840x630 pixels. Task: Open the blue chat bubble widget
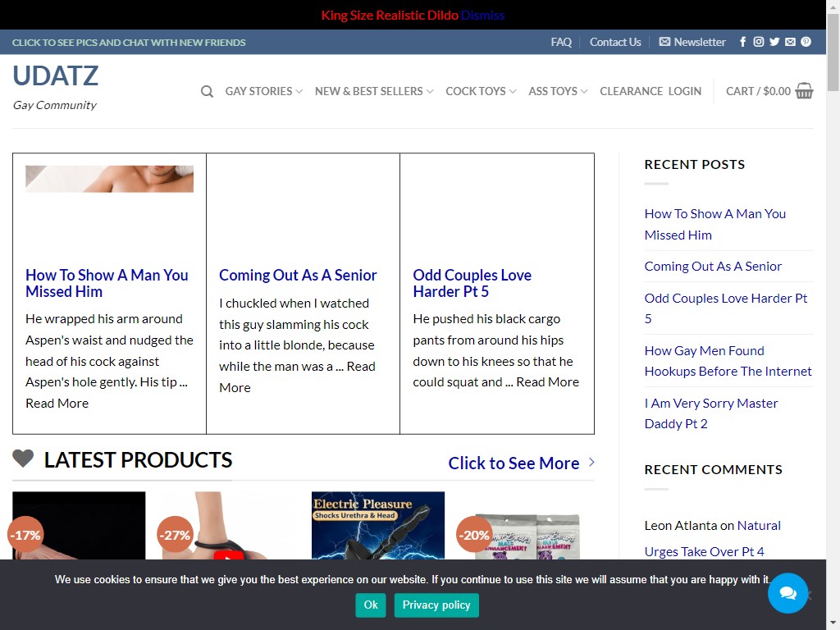click(x=787, y=593)
